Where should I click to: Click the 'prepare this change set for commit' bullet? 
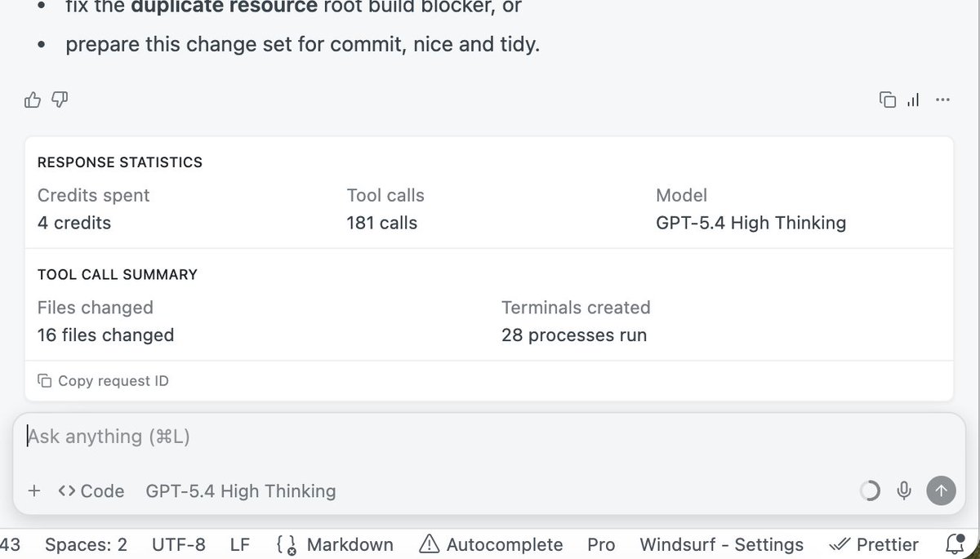coord(303,44)
